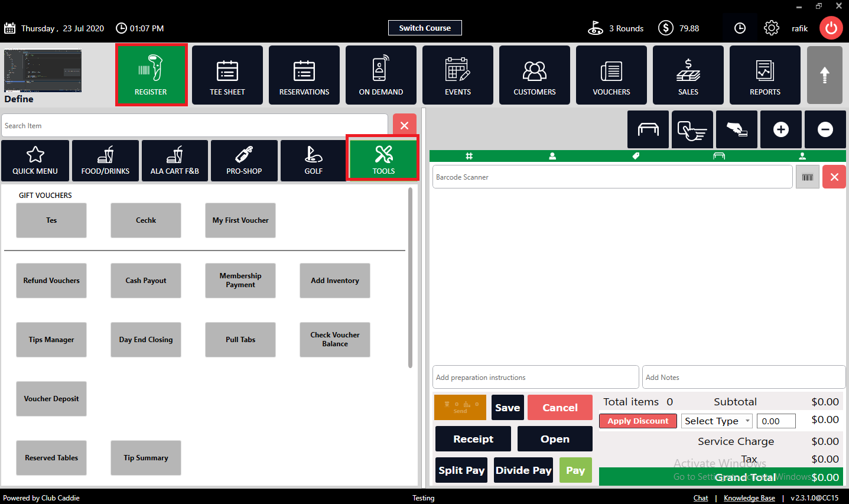
Task: Click the Cechk gift voucher
Action: click(146, 220)
